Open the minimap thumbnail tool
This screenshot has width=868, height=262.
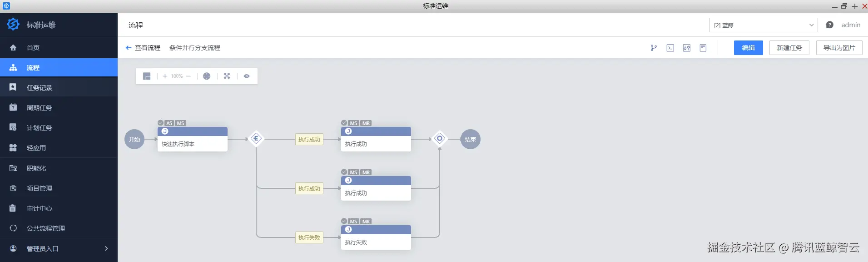pos(147,76)
